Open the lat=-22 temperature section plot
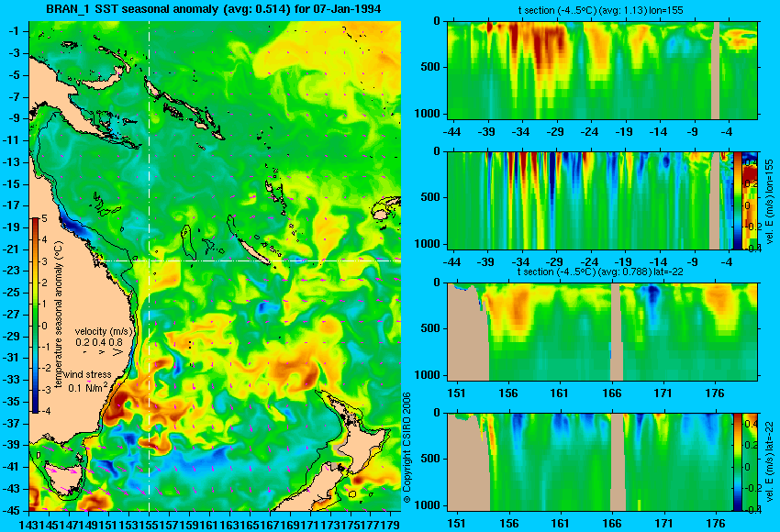 pos(602,332)
